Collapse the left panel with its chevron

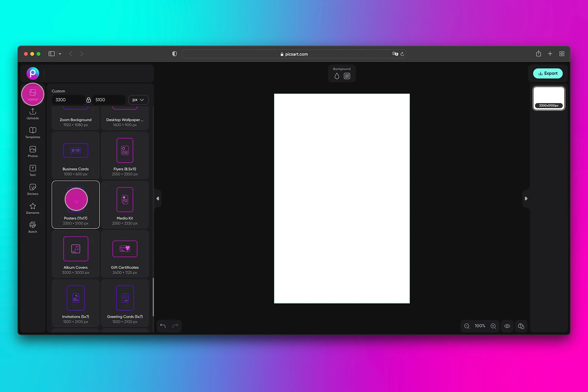(158, 198)
